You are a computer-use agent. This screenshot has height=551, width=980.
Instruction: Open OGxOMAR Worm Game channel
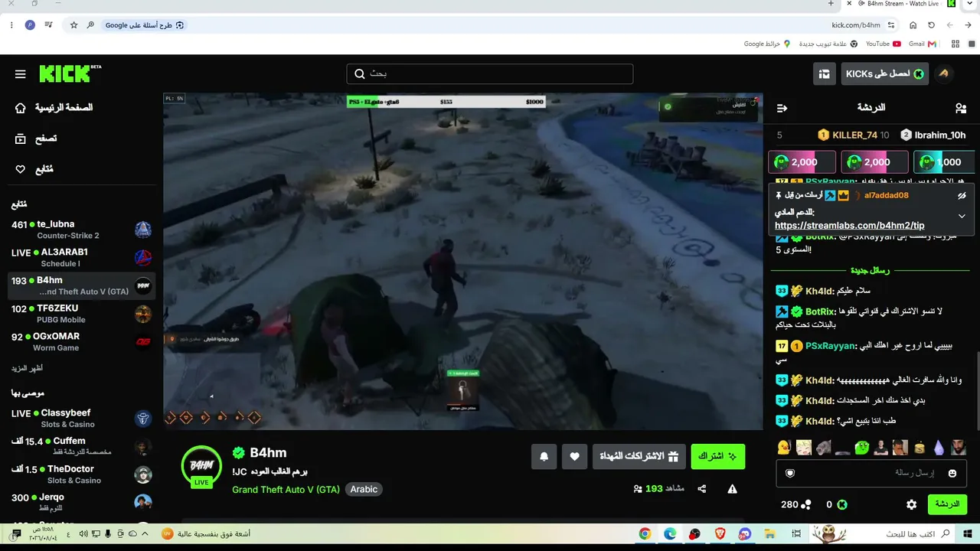pyautogui.click(x=81, y=341)
